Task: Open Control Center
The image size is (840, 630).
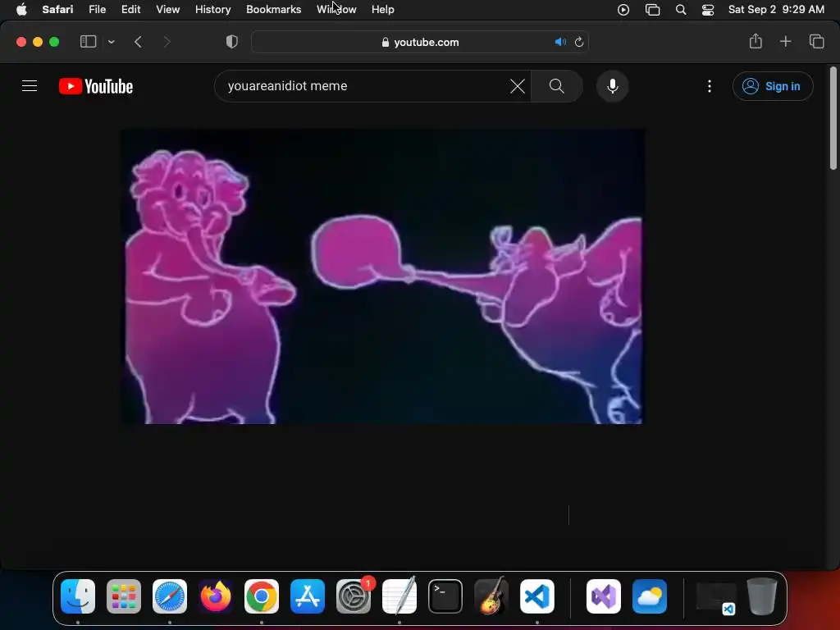Action: click(708, 10)
